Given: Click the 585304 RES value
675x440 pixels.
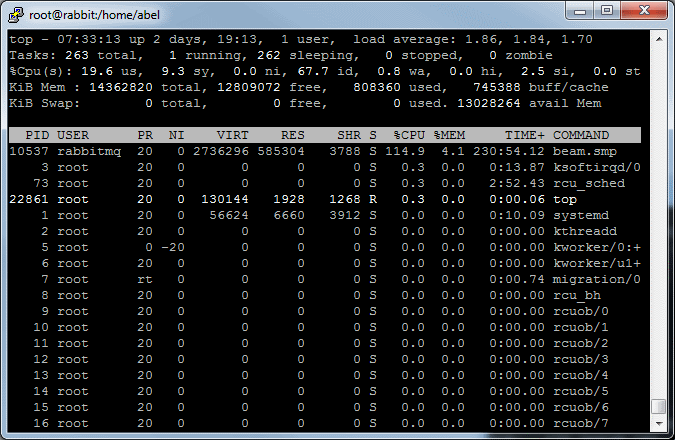Looking at the screenshot, I should click(281, 152).
